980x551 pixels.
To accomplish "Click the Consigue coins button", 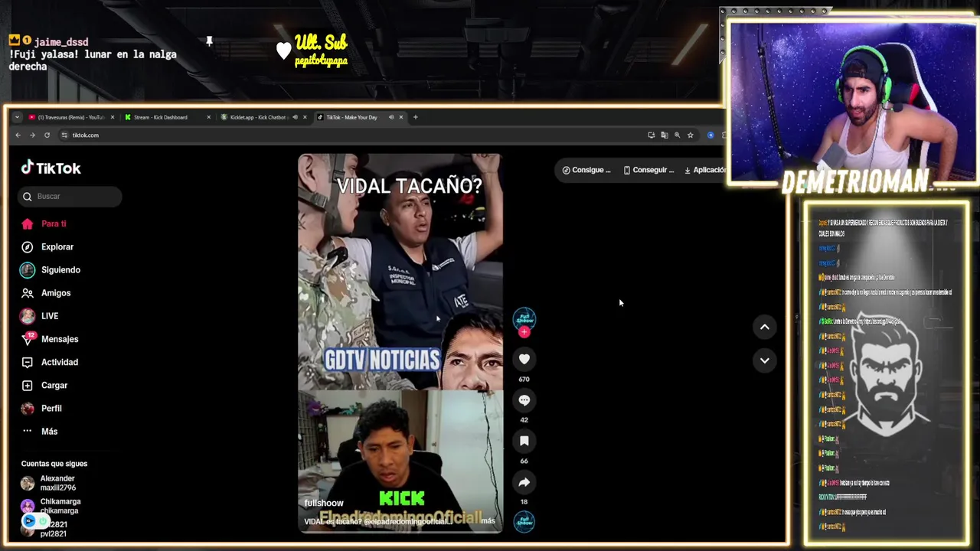I will [x=586, y=170].
